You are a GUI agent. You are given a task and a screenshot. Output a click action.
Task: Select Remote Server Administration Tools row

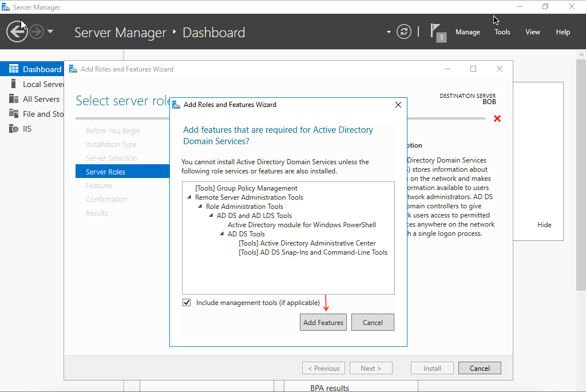pyautogui.click(x=249, y=197)
